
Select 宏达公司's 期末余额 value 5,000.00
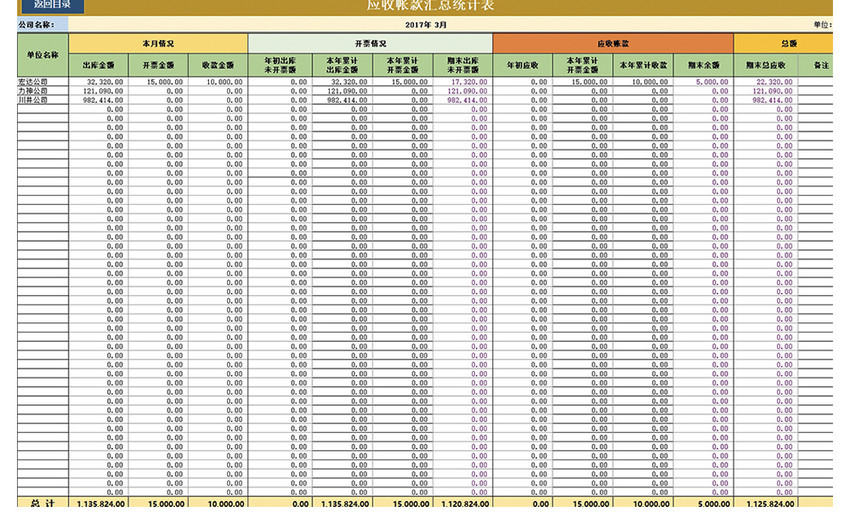(x=703, y=82)
